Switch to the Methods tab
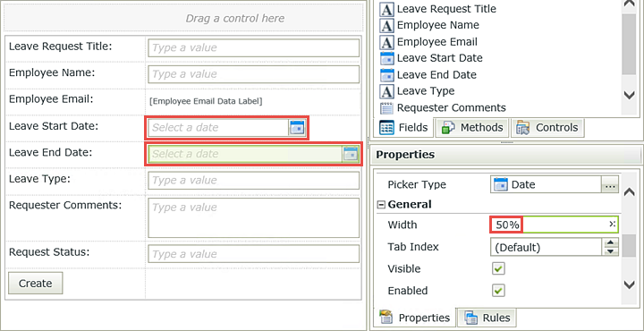This screenshot has height=331, width=644. 472,128
